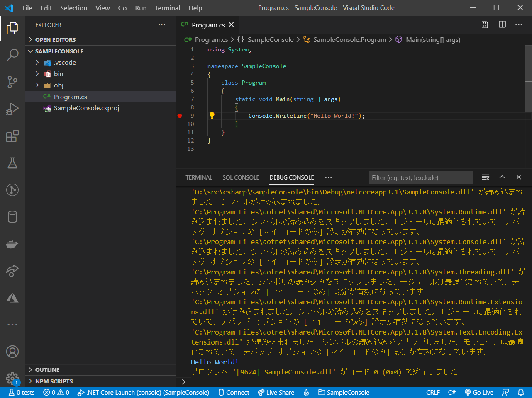
Task: Open the Azure view icon
Action: pyautogui.click(x=12, y=298)
